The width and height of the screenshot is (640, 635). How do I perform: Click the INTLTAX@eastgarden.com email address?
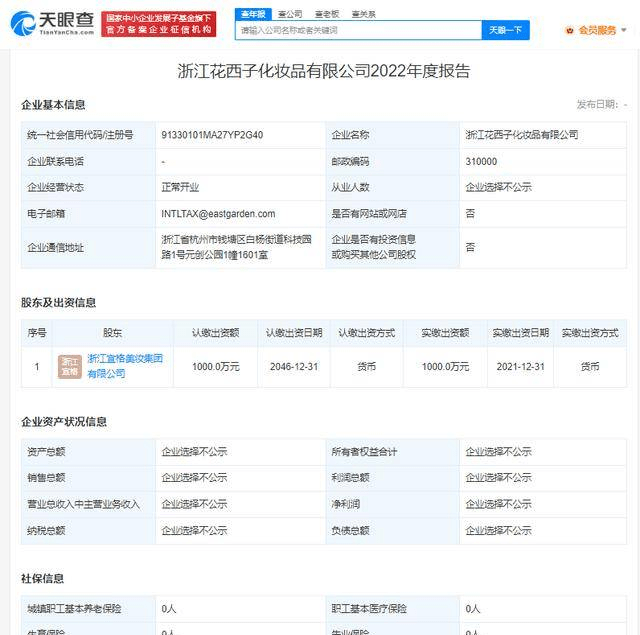(217, 213)
